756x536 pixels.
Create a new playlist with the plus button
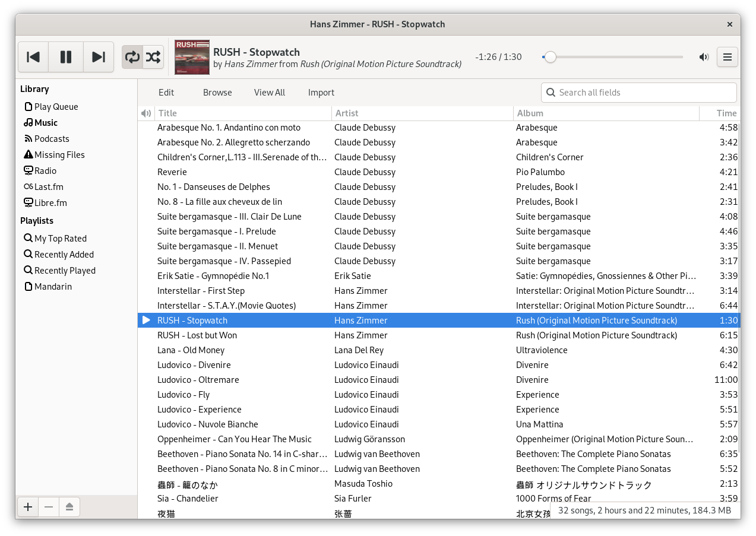pos(27,507)
